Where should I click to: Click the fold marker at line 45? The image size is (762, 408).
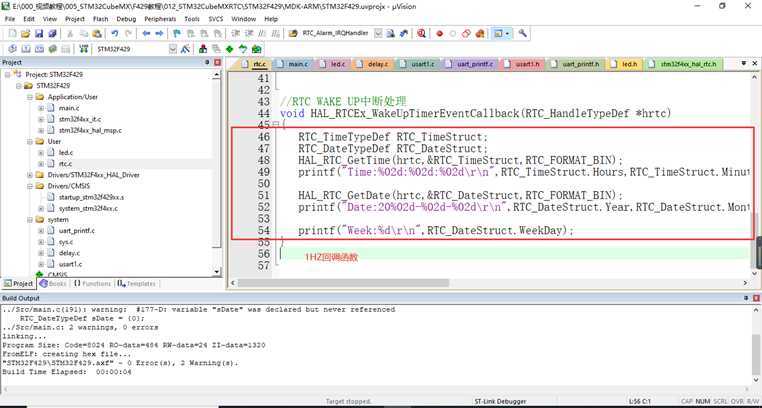(x=277, y=125)
